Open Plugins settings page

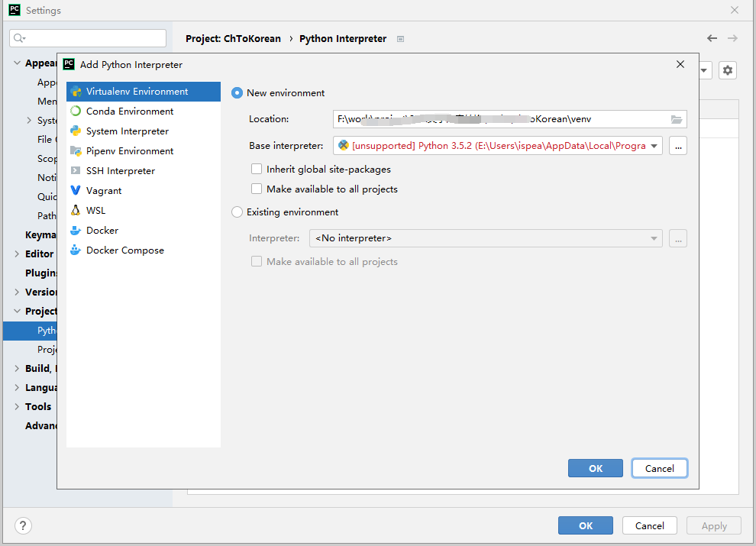tap(41, 273)
